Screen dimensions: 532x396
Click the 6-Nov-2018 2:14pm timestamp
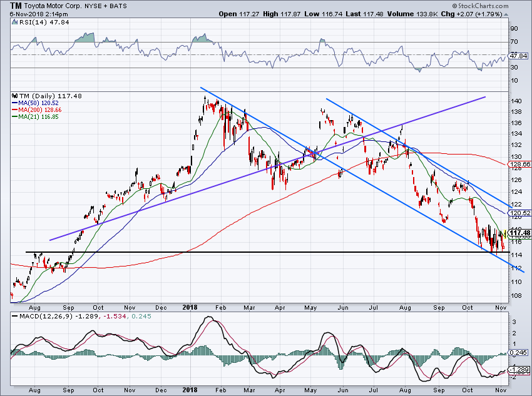(39, 14)
